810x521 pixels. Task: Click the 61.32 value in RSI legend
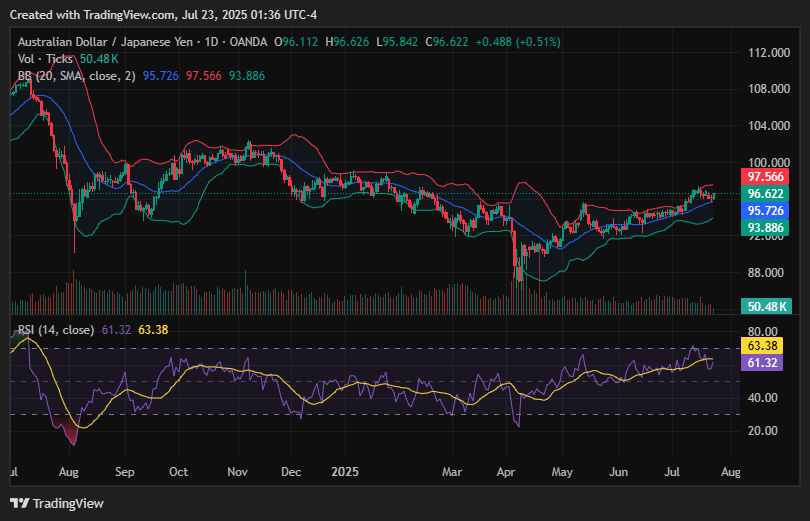[116, 330]
